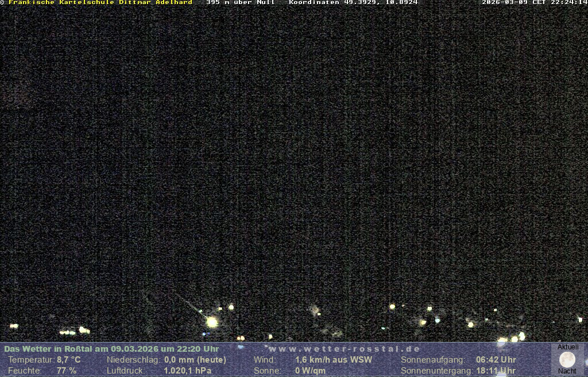Click 'Fränkische Kartelschule Dittmar Adelhard' title text
This screenshot has height=377, width=588.
pyautogui.click(x=100, y=2)
